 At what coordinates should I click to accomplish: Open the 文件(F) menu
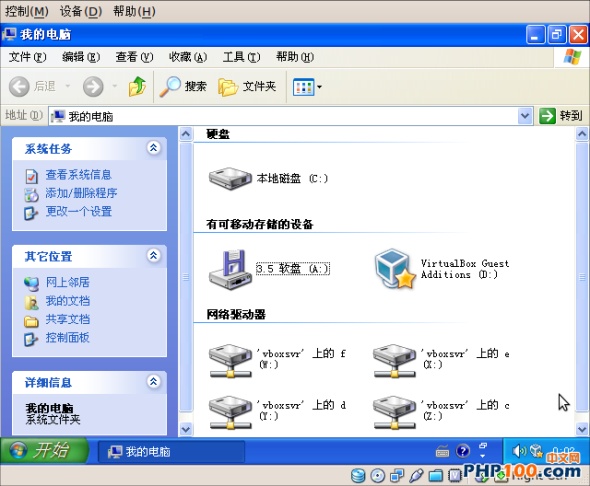click(27, 57)
